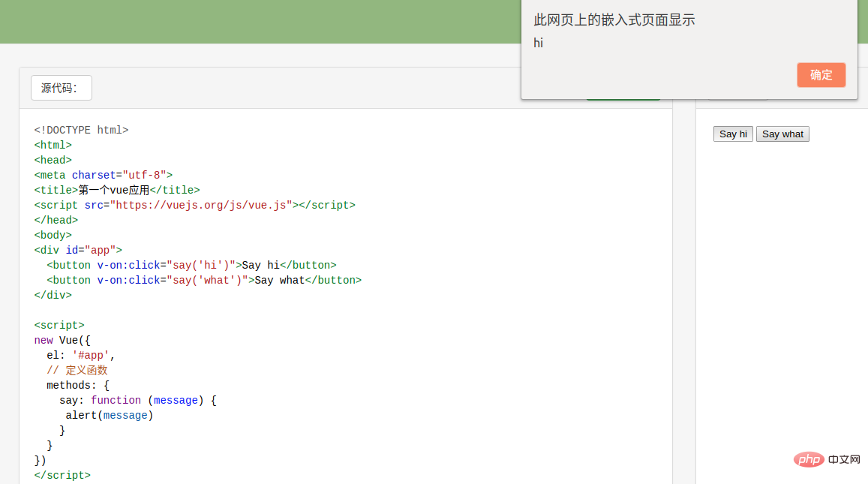The width and height of the screenshot is (868, 484).
Task: Click the vue.js script URL in code
Action: pos(201,205)
